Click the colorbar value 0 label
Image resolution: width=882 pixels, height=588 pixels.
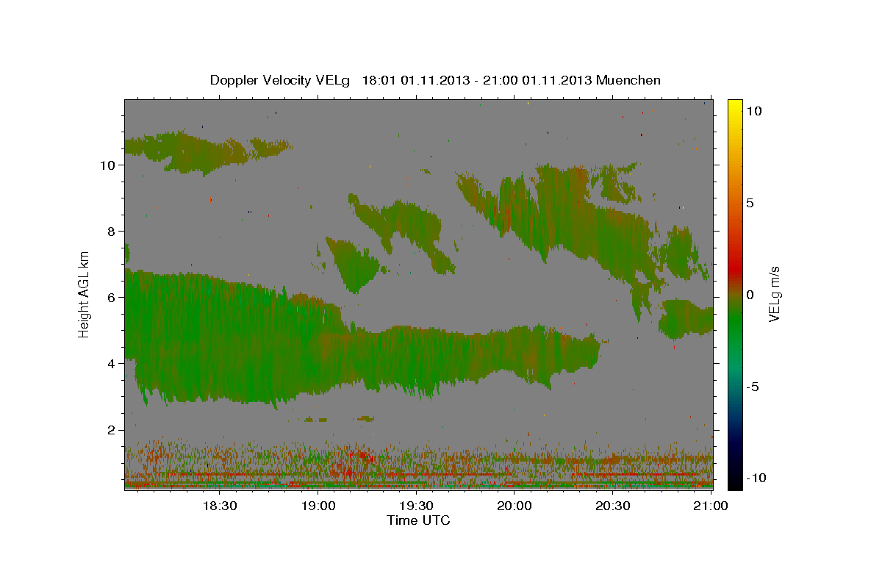[x=750, y=295]
